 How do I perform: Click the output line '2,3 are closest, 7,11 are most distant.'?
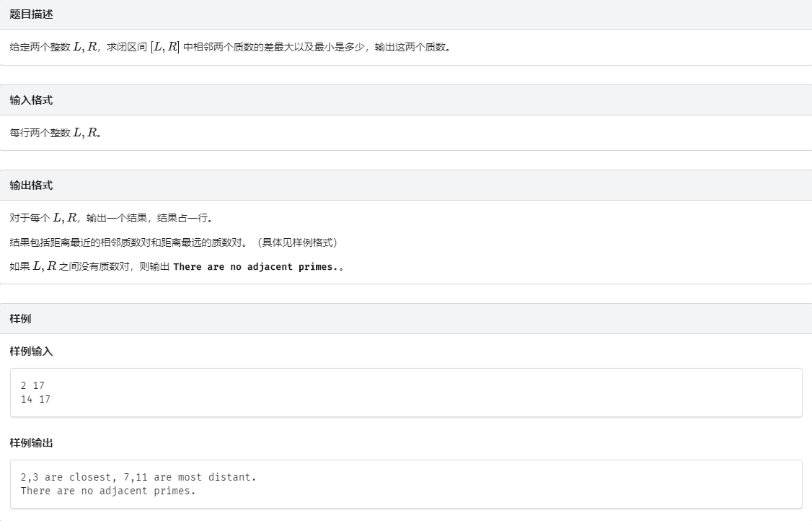(139, 476)
